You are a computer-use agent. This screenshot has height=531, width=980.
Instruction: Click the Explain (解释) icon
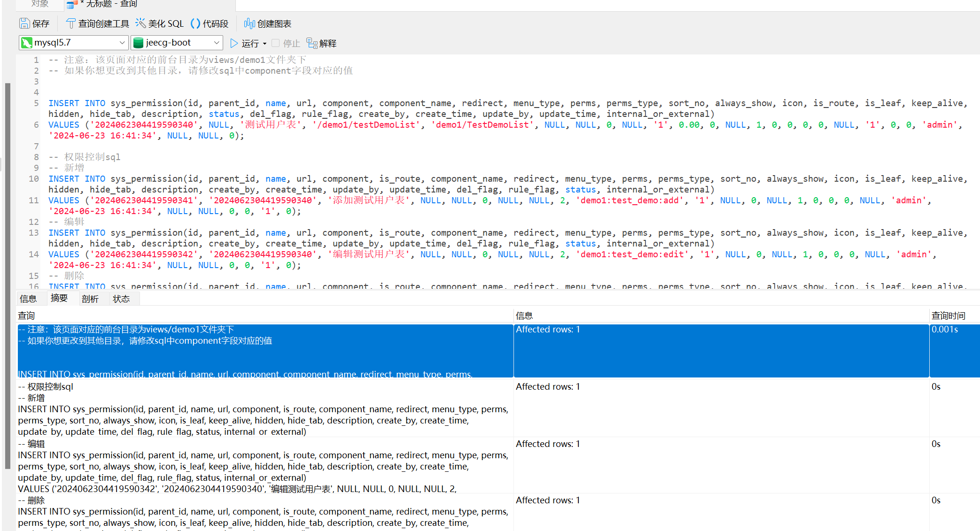coord(311,43)
